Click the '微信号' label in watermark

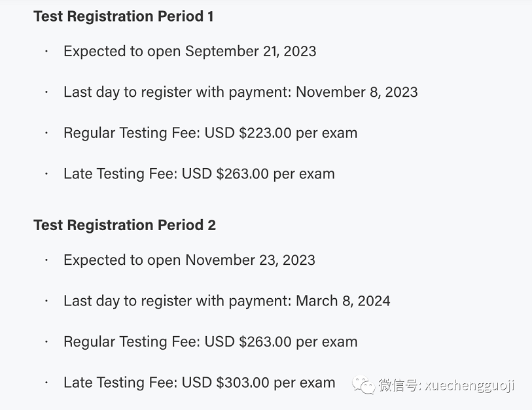pos(398,386)
